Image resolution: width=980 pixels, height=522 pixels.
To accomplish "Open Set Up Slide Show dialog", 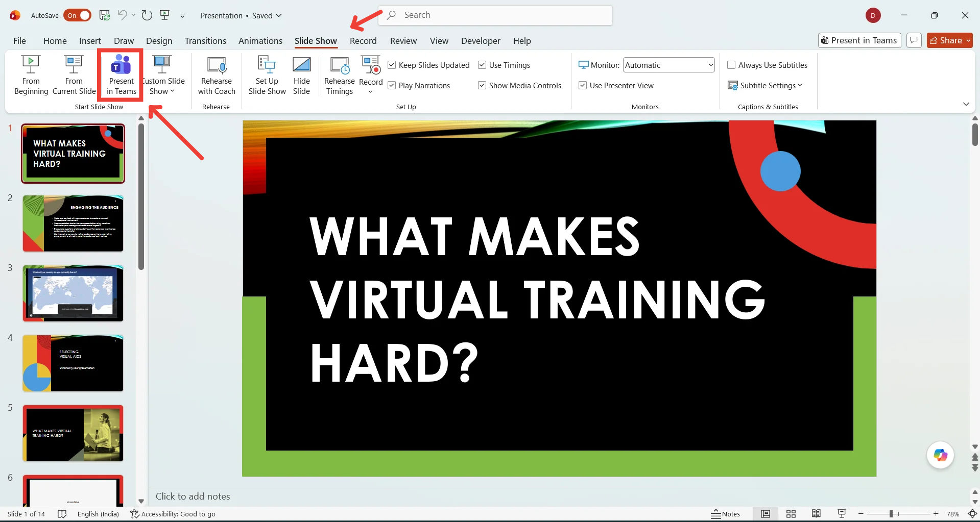I will 267,75.
